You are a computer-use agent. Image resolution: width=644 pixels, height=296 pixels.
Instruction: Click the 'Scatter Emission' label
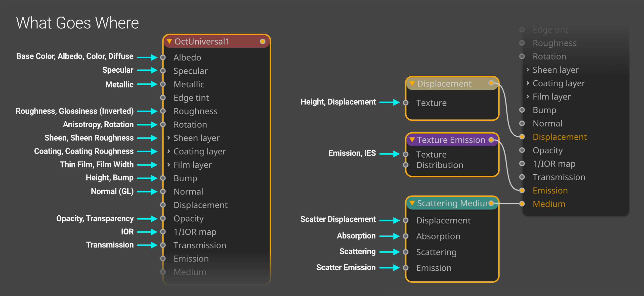click(x=346, y=267)
